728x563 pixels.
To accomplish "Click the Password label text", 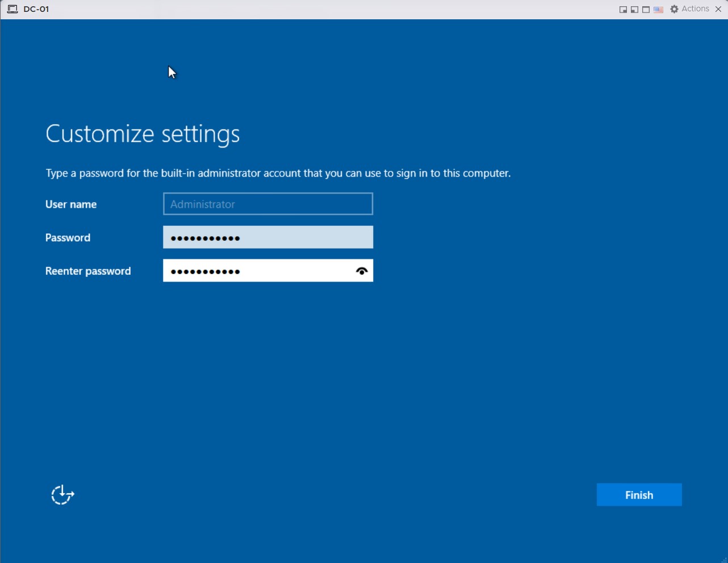I will 68,238.
